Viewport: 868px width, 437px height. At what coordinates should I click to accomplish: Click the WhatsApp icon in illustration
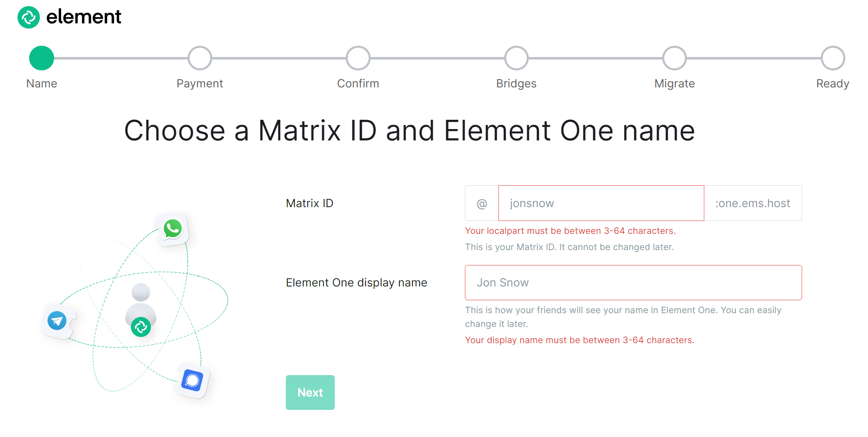pos(173,229)
